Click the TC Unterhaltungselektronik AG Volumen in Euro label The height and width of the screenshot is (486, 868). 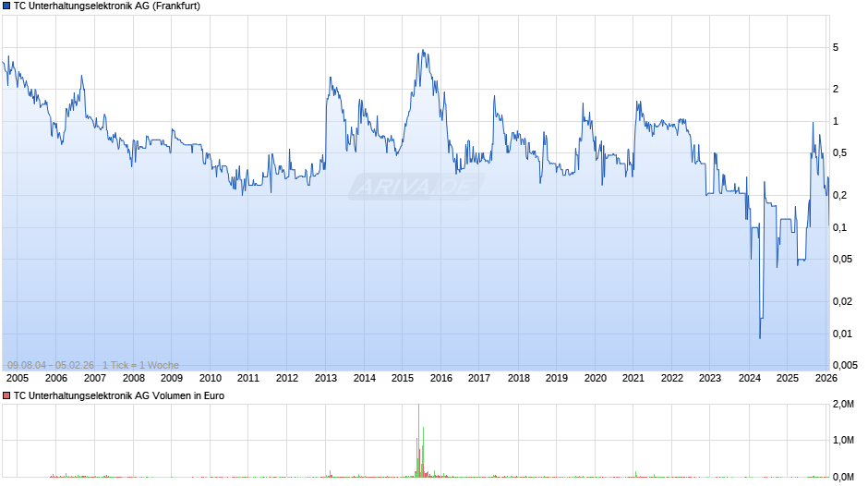click(x=119, y=395)
